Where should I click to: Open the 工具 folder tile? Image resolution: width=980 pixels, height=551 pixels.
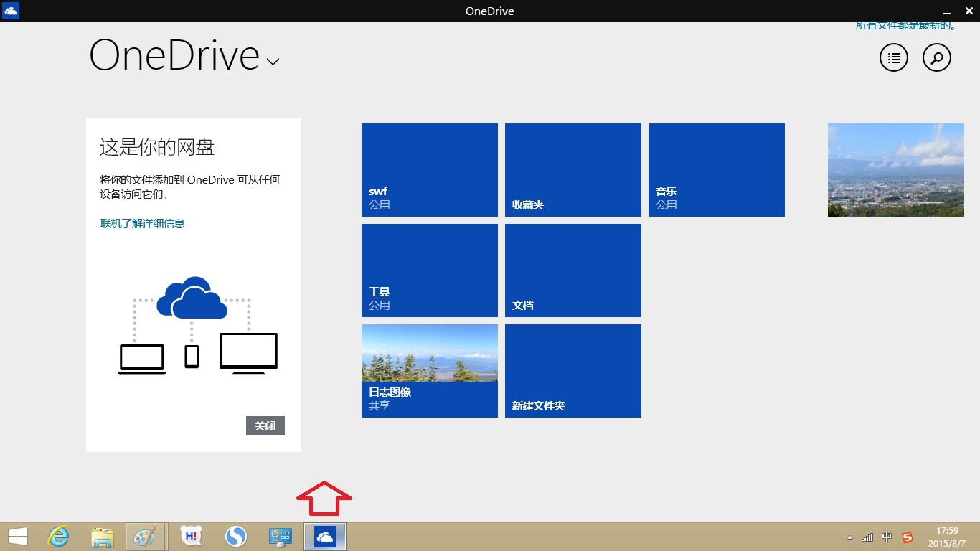[x=429, y=270]
